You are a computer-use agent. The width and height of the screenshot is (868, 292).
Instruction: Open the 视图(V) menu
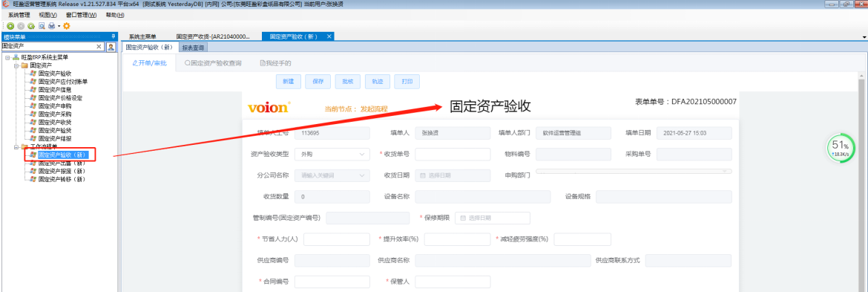click(x=48, y=15)
